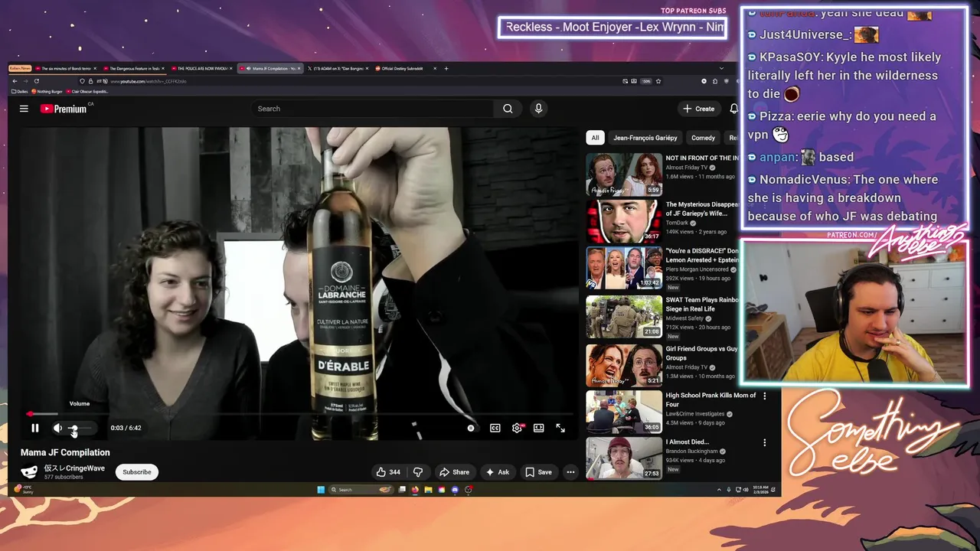Open the Windows Start button

point(321,490)
